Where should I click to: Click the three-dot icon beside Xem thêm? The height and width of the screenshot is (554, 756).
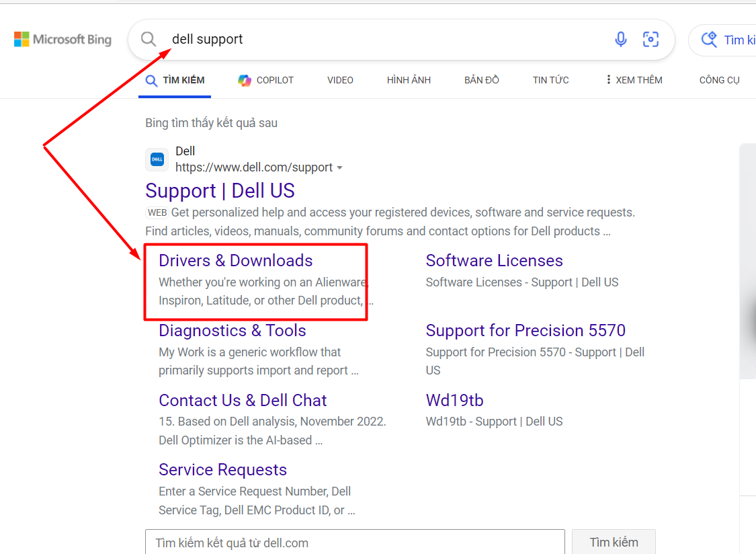(x=608, y=79)
